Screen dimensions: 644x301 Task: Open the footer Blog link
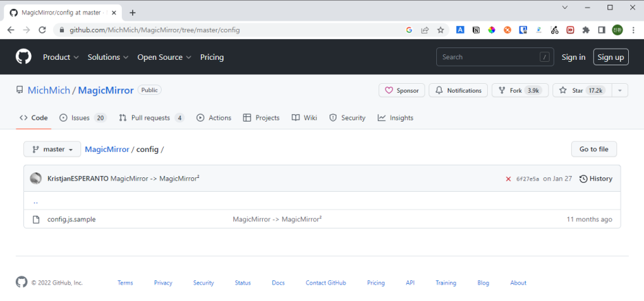pyautogui.click(x=484, y=282)
